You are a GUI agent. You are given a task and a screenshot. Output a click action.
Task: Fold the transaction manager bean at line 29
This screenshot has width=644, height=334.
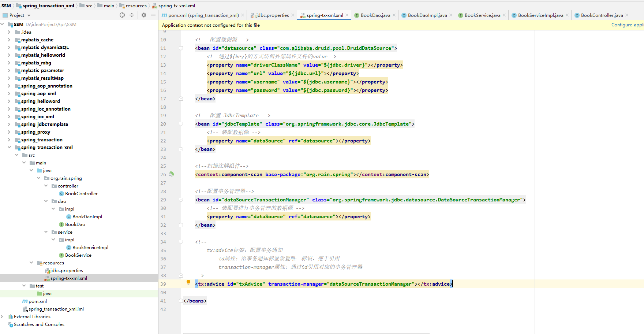[x=181, y=200]
